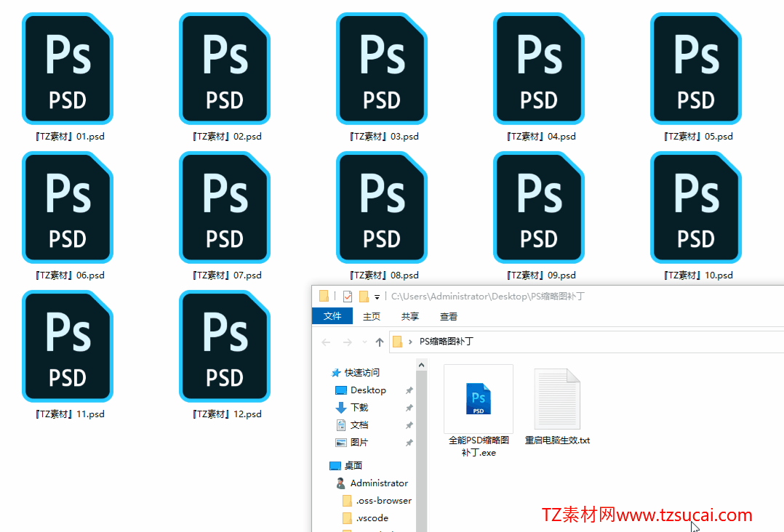Image resolution: width=784 pixels, height=532 pixels.
Task: Unpin 下载 using its pin icon
Action: pos(409,408)
